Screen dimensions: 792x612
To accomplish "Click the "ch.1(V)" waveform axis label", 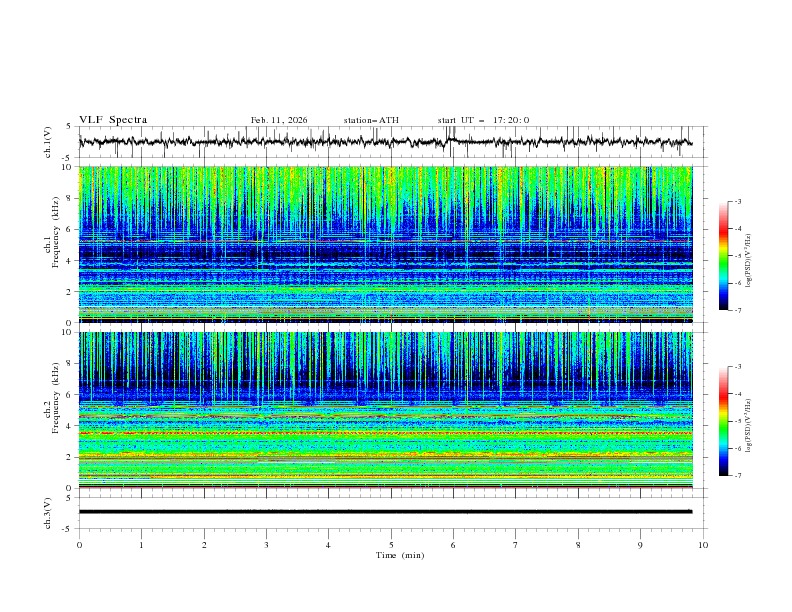I will [48, 142].
